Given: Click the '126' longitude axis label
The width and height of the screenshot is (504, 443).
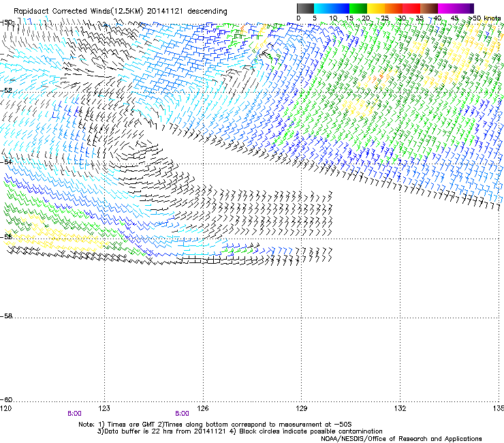Looking at the screenshot, I should (203, 408).
